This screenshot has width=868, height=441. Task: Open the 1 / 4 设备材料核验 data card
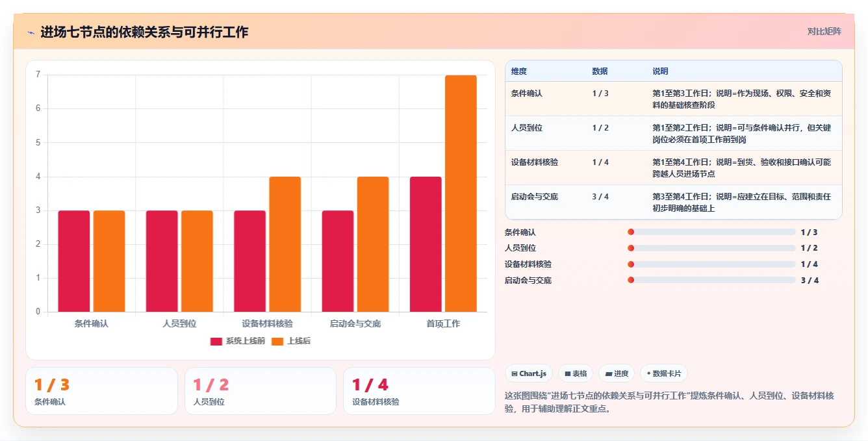pos(419,391)
